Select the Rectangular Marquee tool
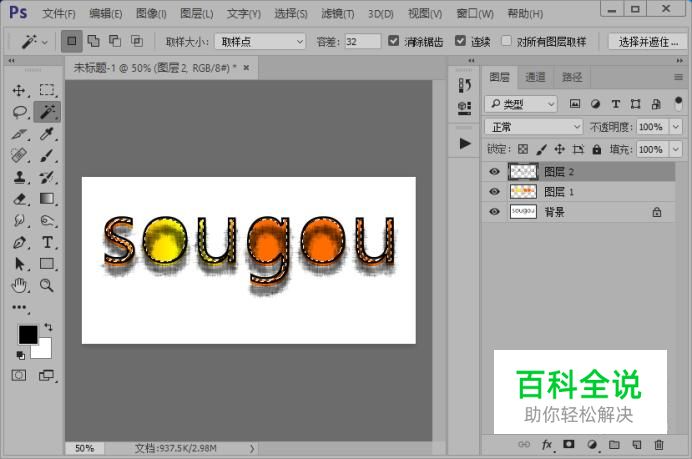Viewport: 692px width, 459px height. point(47,90)
